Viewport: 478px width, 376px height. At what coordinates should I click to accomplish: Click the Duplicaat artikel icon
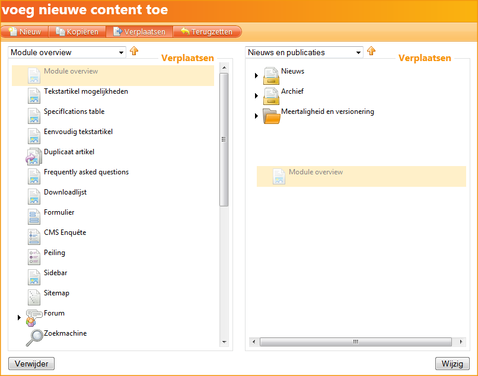[x=34, y=156]
